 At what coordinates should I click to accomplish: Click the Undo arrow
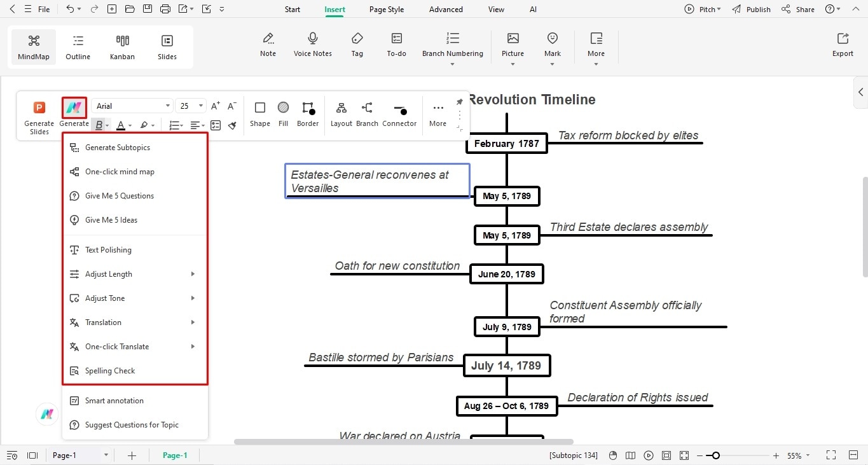click(x=70, y=9)
